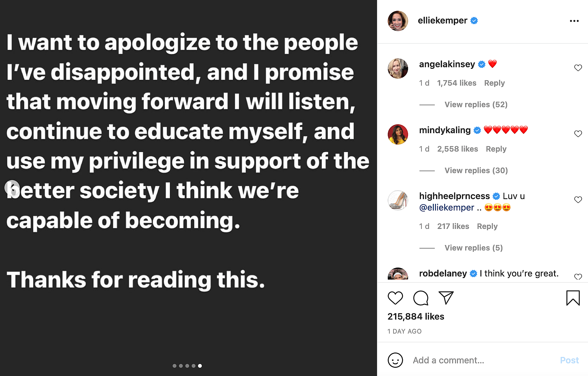Like the post with the heart icon

pos(395,298)
